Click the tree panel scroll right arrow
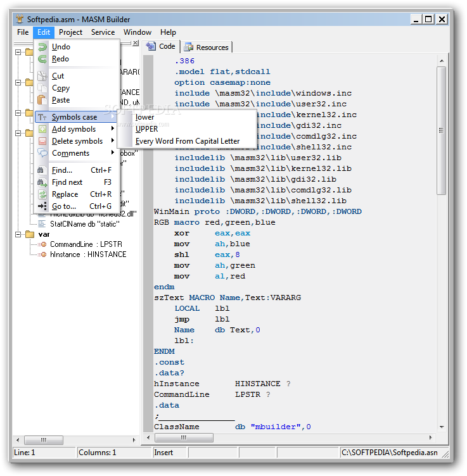467x476 pixels. click(134, 440)
